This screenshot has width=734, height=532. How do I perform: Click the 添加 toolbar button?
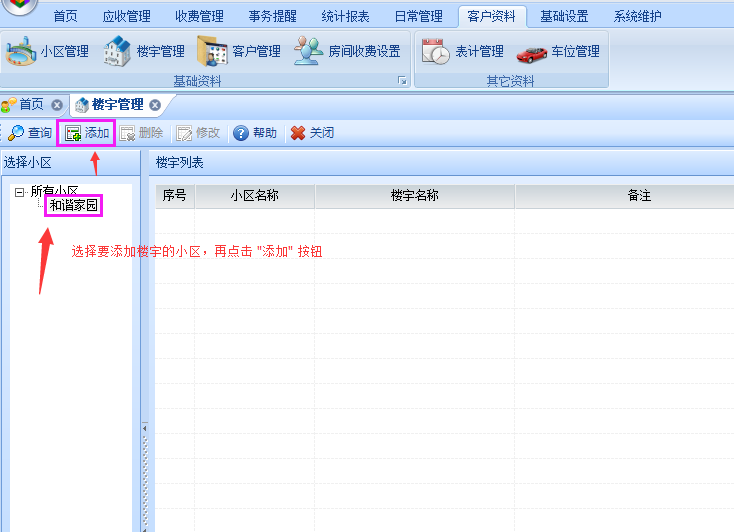86,133
